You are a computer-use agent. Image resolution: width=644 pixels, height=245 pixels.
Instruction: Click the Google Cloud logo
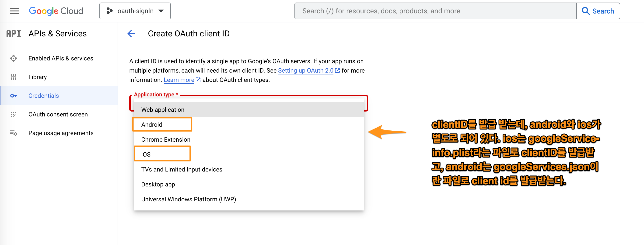point(56,11)
